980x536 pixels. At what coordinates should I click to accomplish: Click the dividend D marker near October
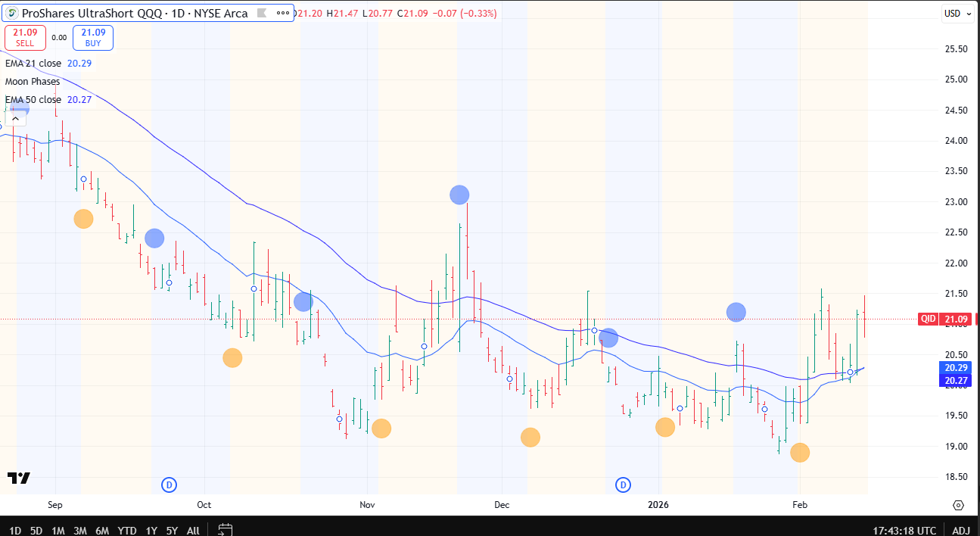pos(170,485)
